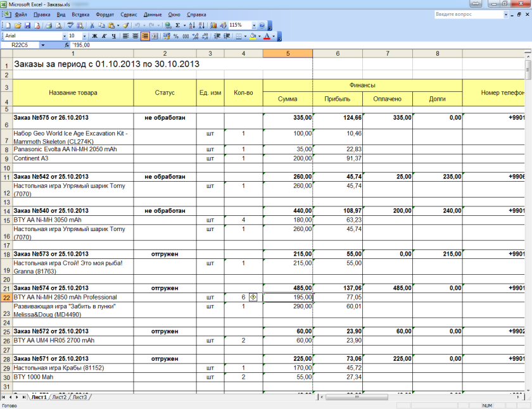Expand the Name Box dropdown showing R22C5
Screen dimensions: 532x409
tap(42, 45)
